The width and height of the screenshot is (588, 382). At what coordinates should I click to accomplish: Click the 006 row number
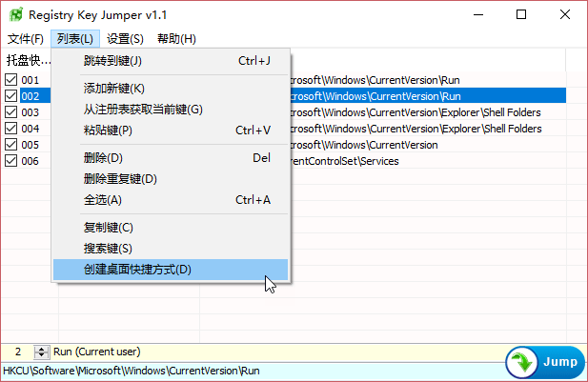pyautogui.click(x=30, y=161)
